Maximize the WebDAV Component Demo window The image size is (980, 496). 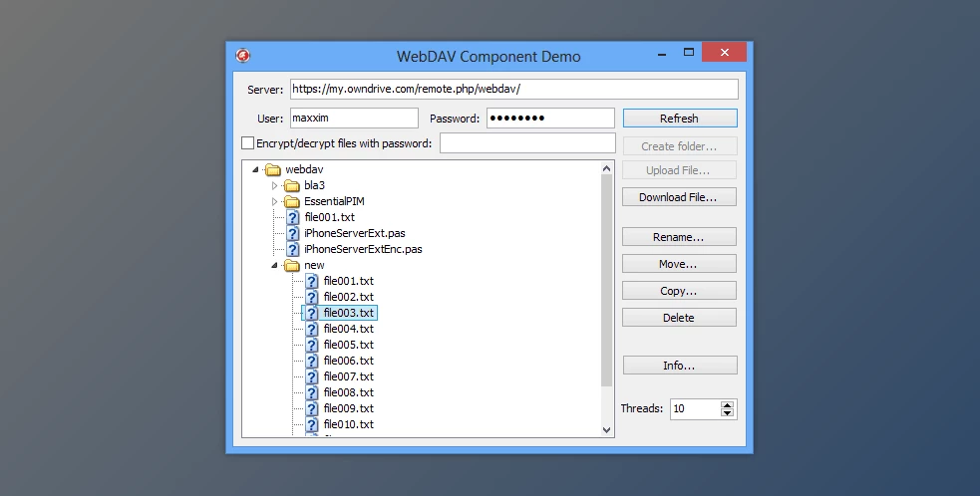coord(688,53)
